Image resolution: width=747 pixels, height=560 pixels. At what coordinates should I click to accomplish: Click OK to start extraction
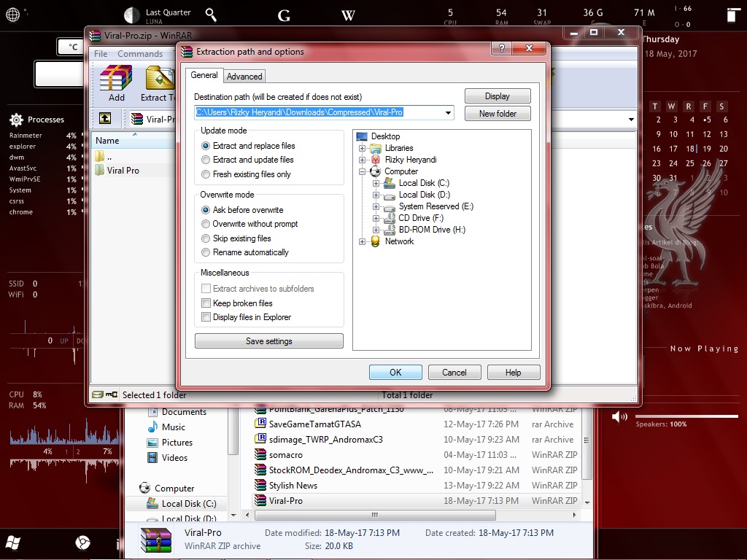(395, 373)
